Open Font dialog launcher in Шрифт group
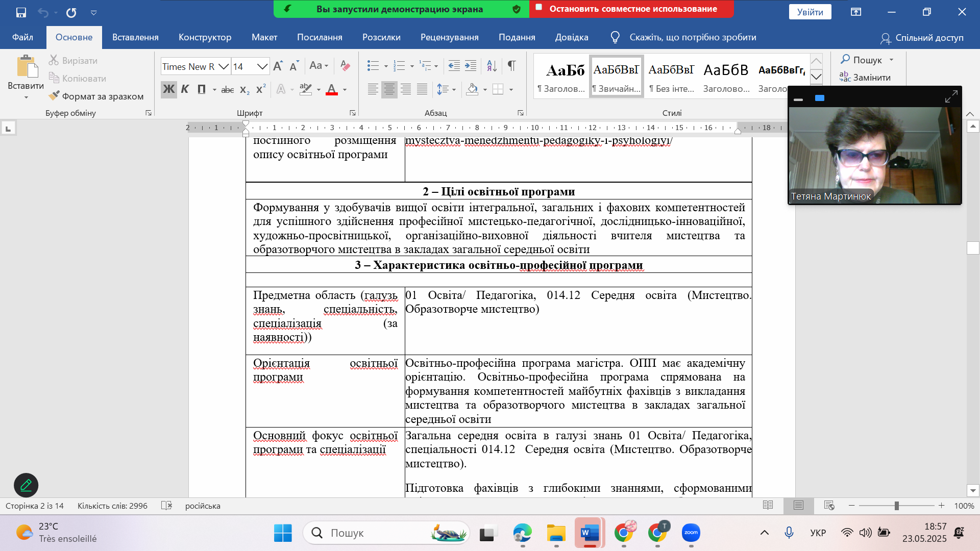 pyautogui.click(x=353, y=113)
